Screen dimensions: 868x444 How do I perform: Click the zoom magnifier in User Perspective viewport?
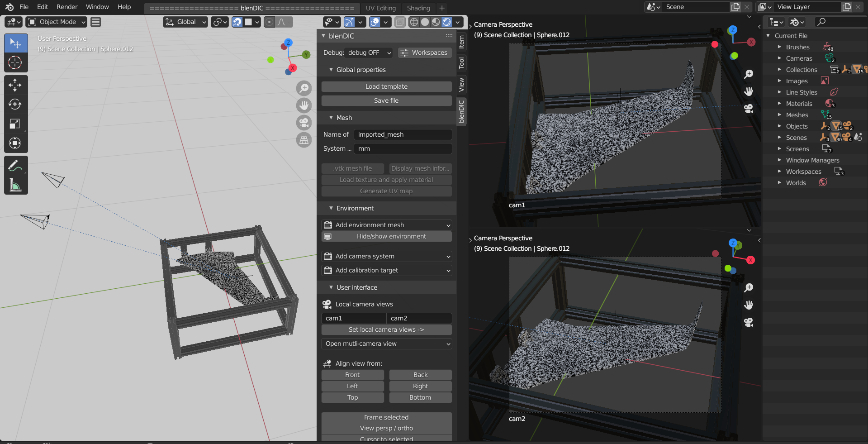coord(304,88)
